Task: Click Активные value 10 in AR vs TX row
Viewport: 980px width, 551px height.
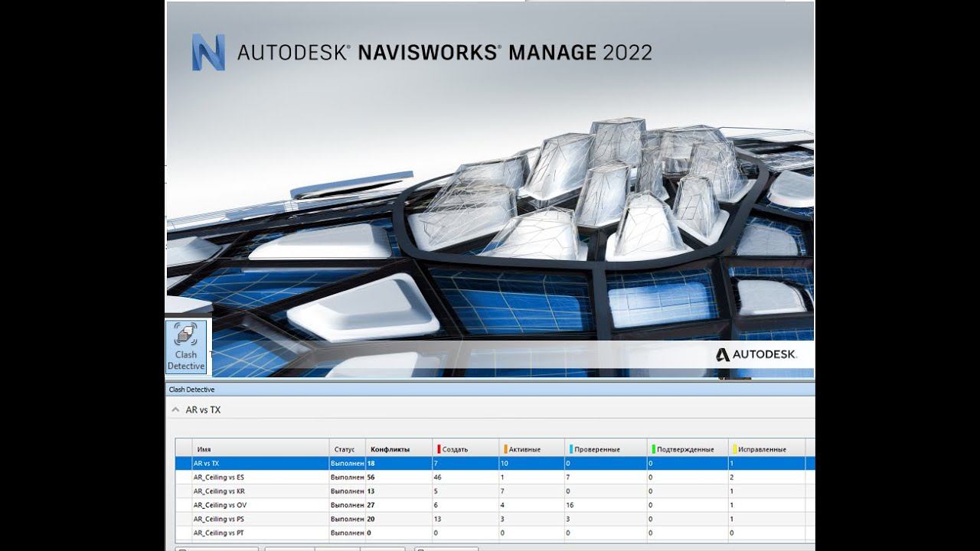Action: point(505,463)
